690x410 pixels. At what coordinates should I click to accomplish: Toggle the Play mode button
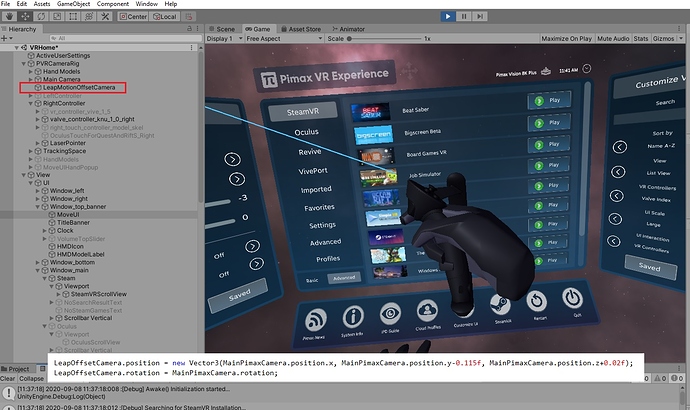[x=448, y=16]
